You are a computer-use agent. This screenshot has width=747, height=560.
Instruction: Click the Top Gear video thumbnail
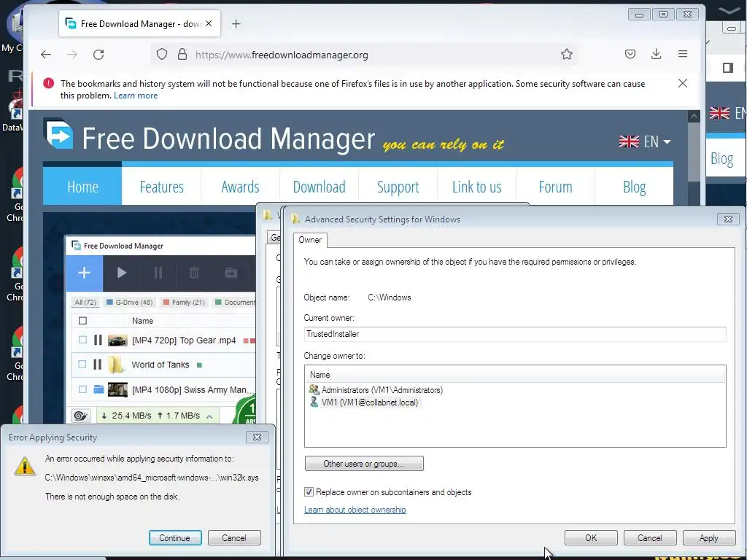point(117,340)
